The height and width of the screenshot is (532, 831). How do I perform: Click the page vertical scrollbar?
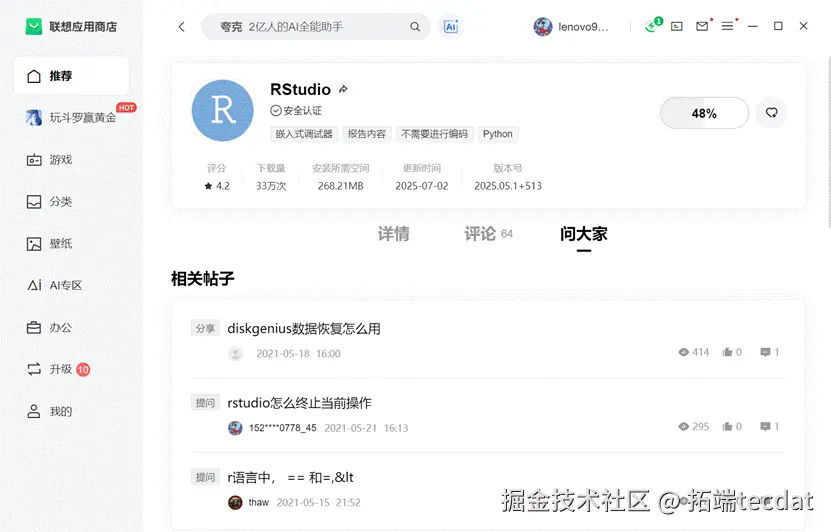829,143
